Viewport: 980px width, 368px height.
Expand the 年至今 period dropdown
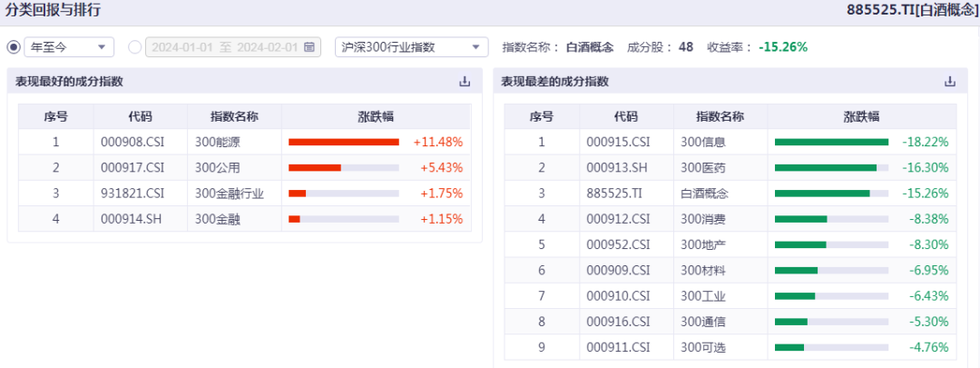(69, 47)
